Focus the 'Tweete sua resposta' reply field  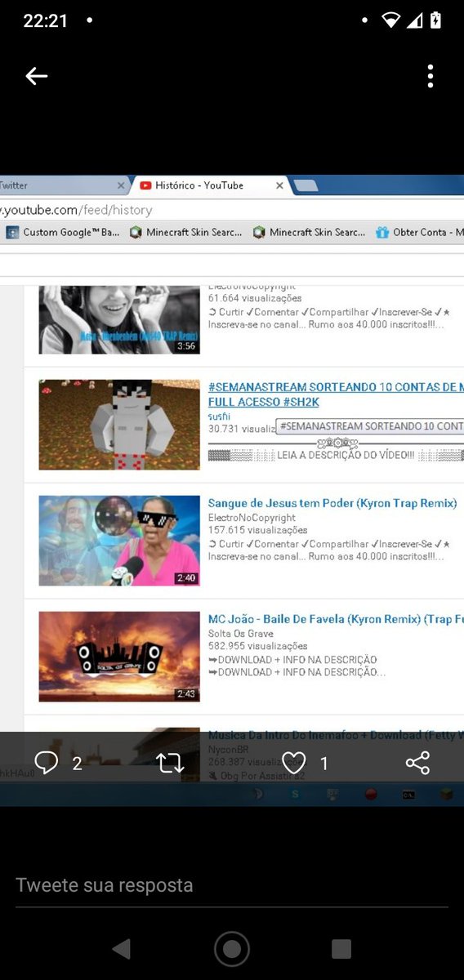pos(232,885)
